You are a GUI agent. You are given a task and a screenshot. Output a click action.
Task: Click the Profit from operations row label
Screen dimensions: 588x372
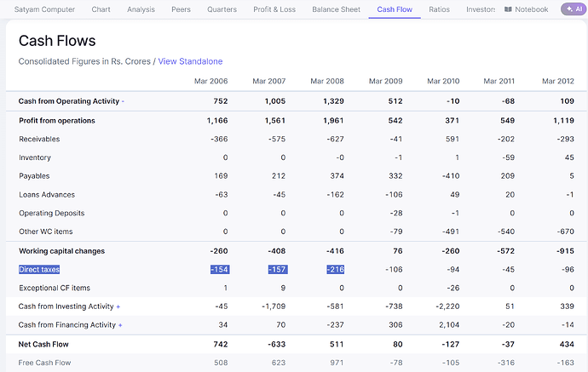coord(57,121)
